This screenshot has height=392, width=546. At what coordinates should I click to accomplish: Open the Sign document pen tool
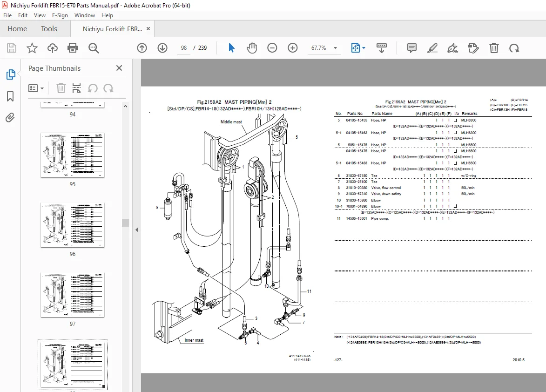coord(452,48)
